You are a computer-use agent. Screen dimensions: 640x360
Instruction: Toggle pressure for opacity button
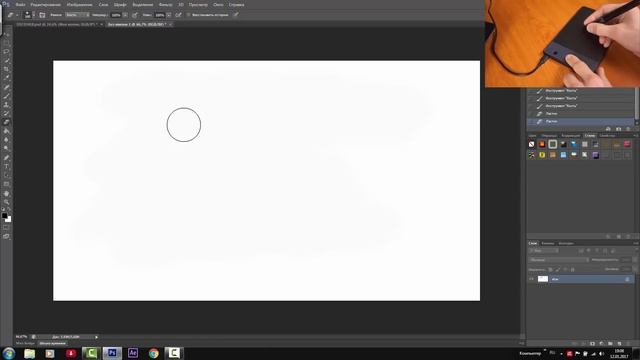point(135,15)
